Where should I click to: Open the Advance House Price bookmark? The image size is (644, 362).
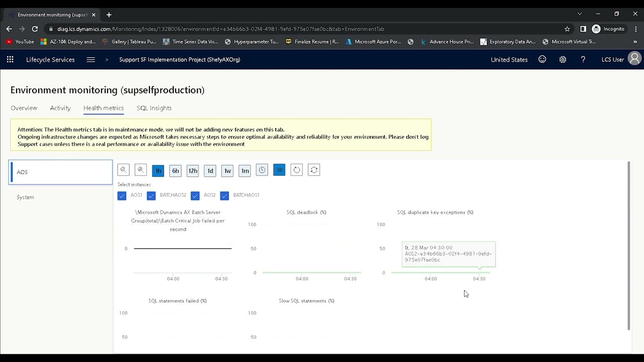click(x=447, y=42)
